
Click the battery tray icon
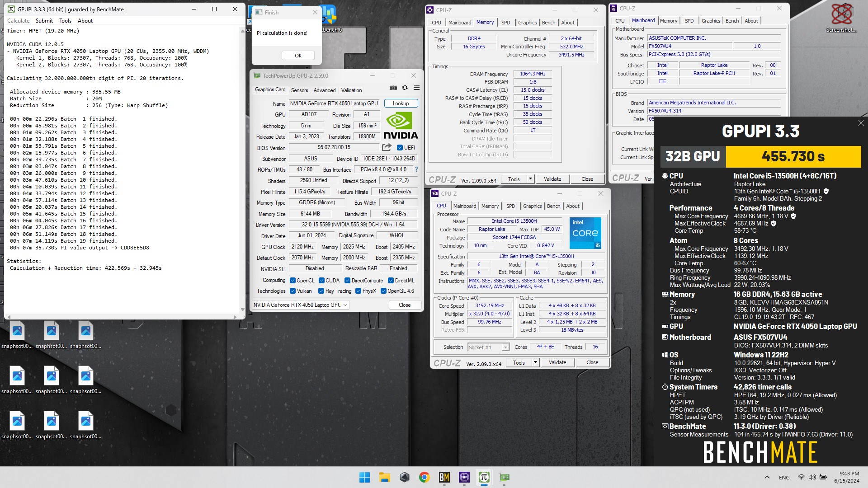823,477
